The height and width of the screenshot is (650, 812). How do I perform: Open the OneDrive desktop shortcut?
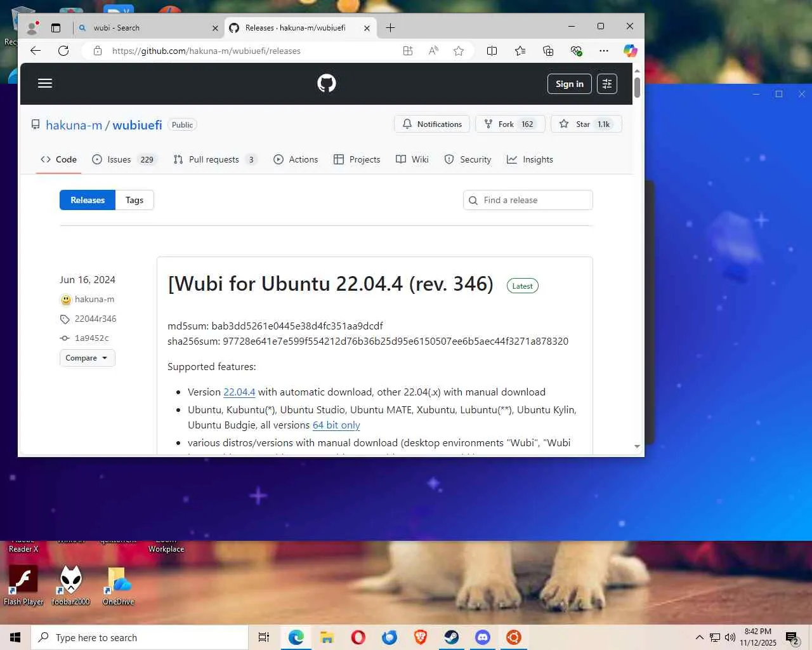click(119, 585)
